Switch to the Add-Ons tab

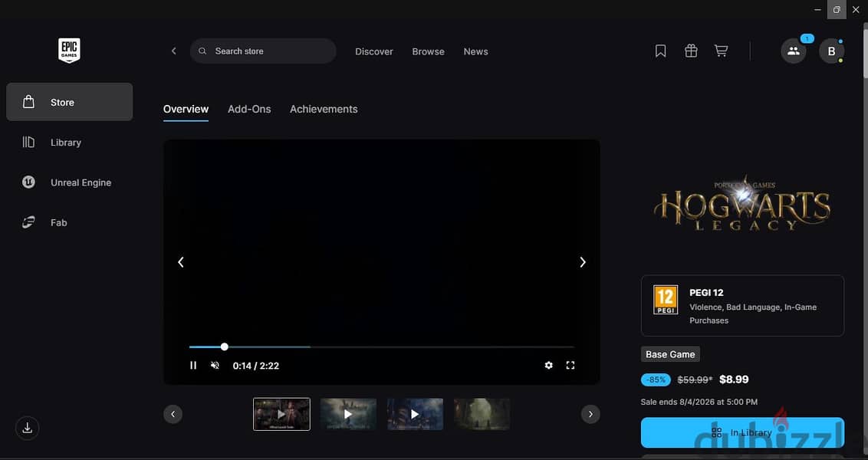pos(249,109)
